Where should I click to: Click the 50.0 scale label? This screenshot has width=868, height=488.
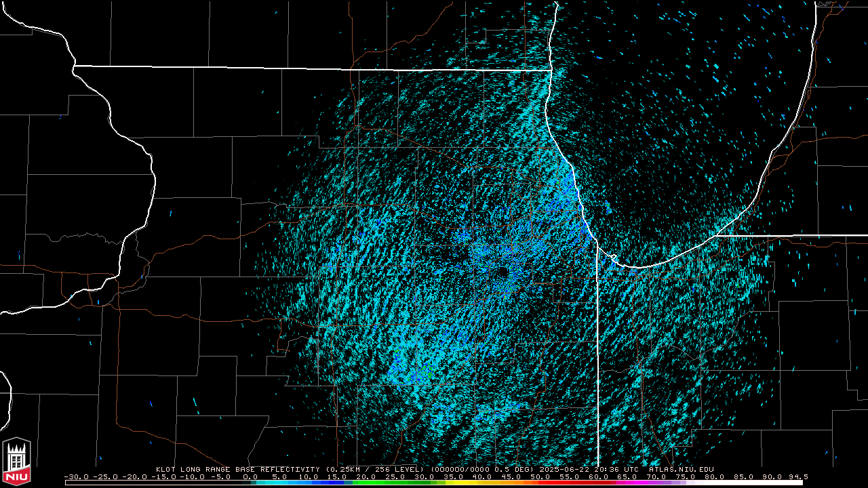tap(541, 476)
